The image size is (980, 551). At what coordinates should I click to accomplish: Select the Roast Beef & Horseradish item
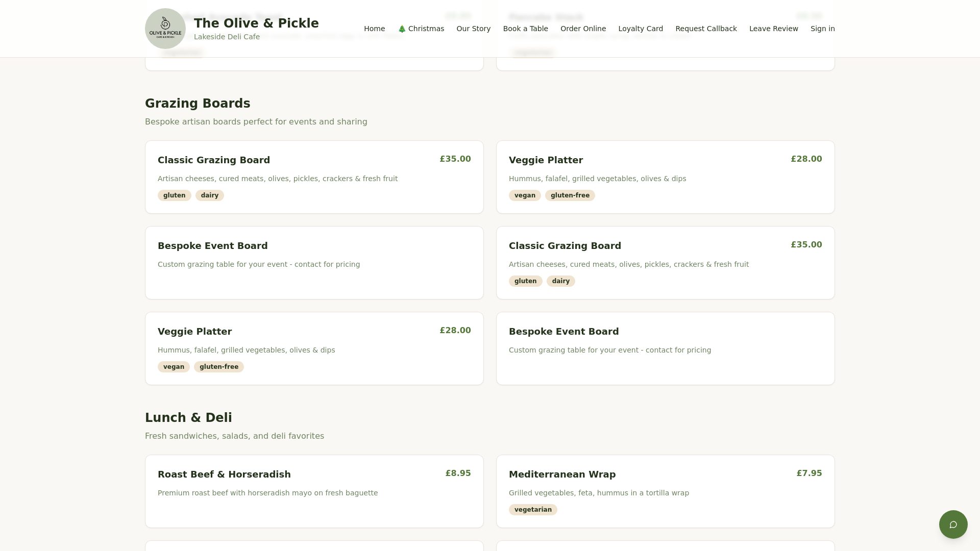pos(314,491)
